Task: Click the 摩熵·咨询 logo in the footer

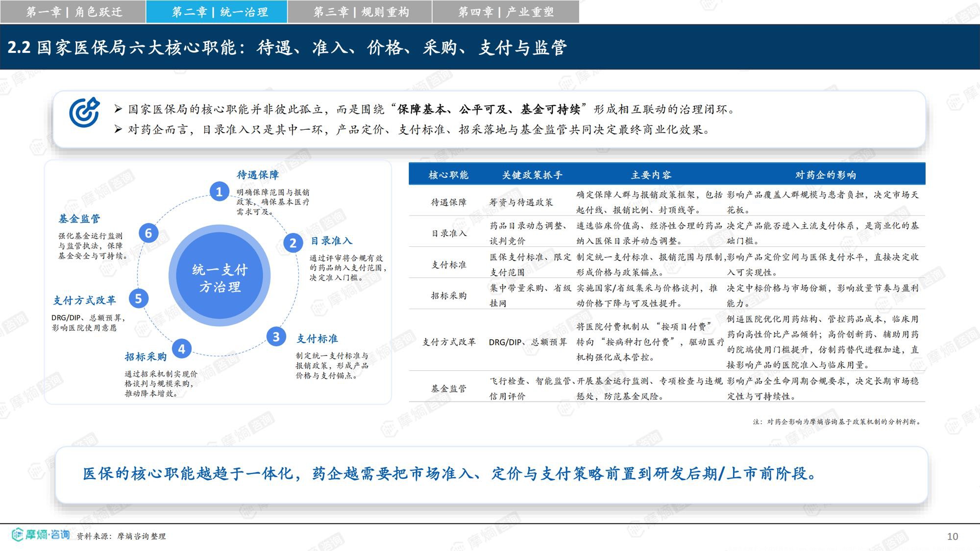Action: point(40,535)
